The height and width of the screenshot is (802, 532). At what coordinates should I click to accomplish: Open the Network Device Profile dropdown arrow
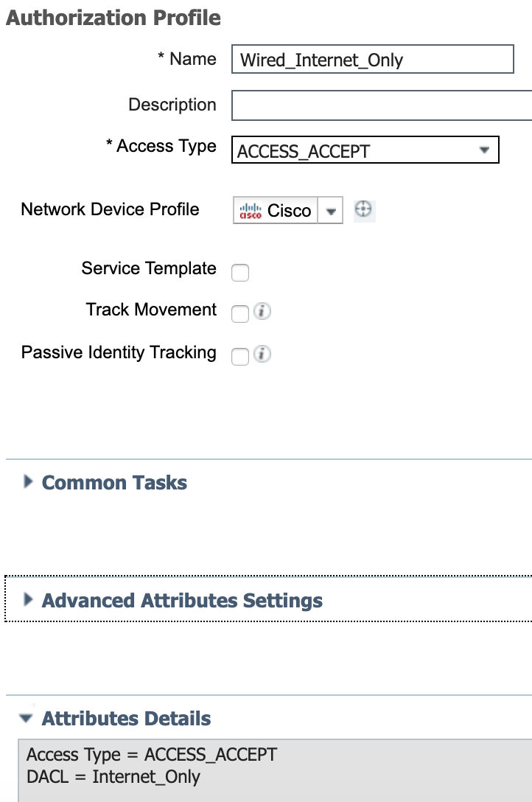coord(331,211)
